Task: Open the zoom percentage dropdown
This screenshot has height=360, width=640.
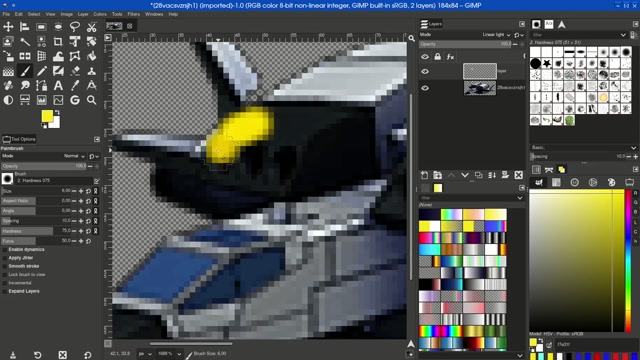Action: (x=169, y=354)
